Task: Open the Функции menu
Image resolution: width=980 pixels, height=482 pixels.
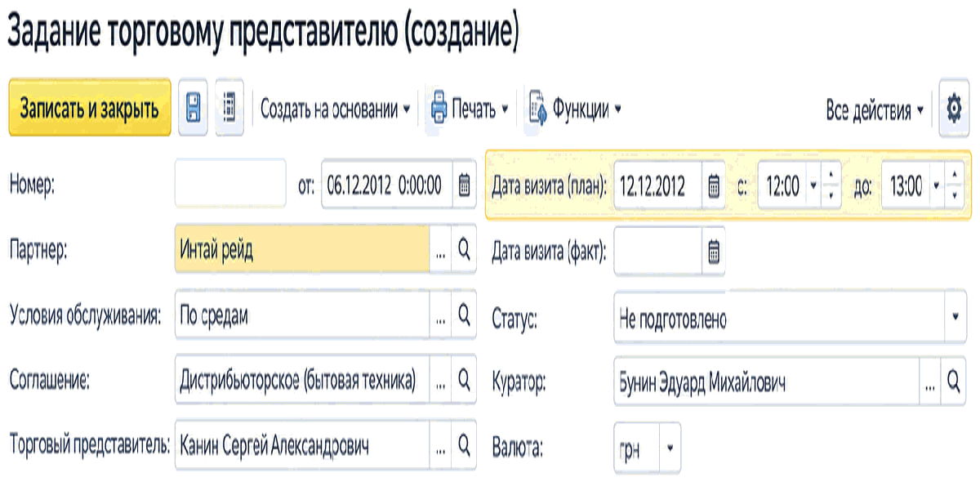Action: [x=575, y=109]
